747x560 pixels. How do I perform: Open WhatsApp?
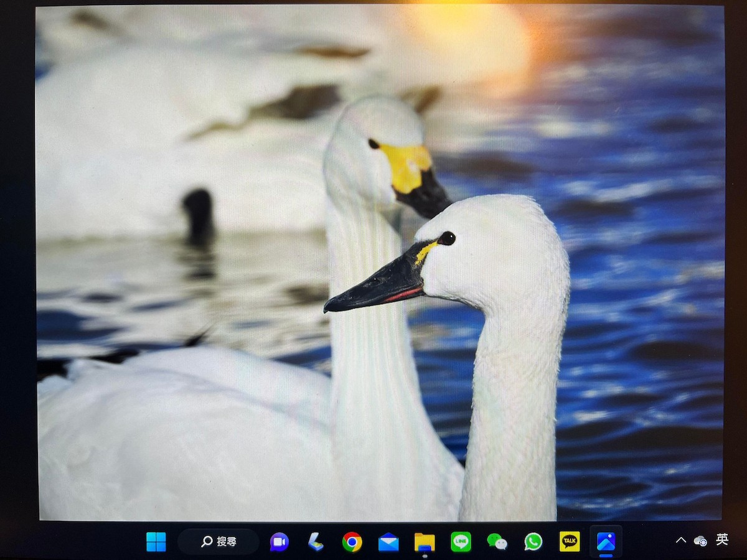pos(533,541)
